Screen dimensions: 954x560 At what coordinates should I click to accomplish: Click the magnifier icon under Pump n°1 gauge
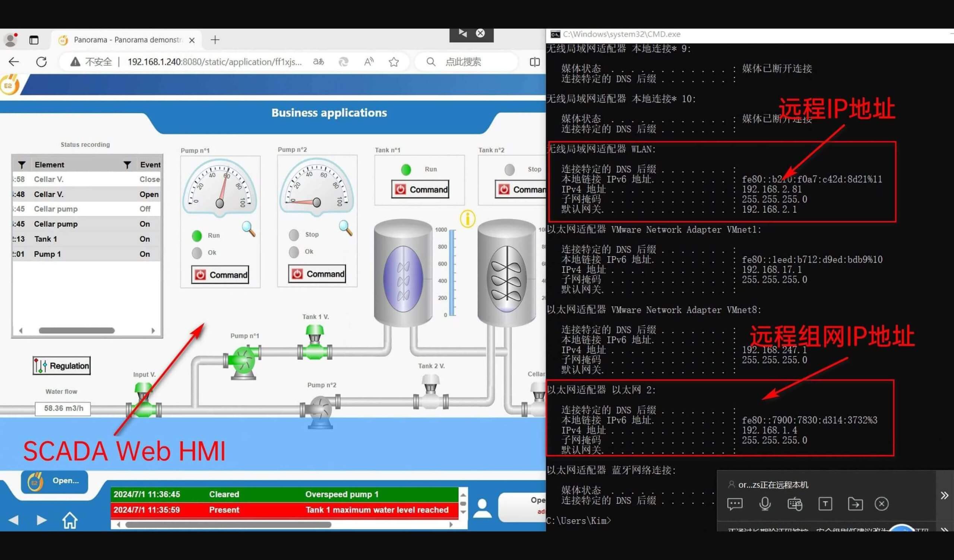248,228
